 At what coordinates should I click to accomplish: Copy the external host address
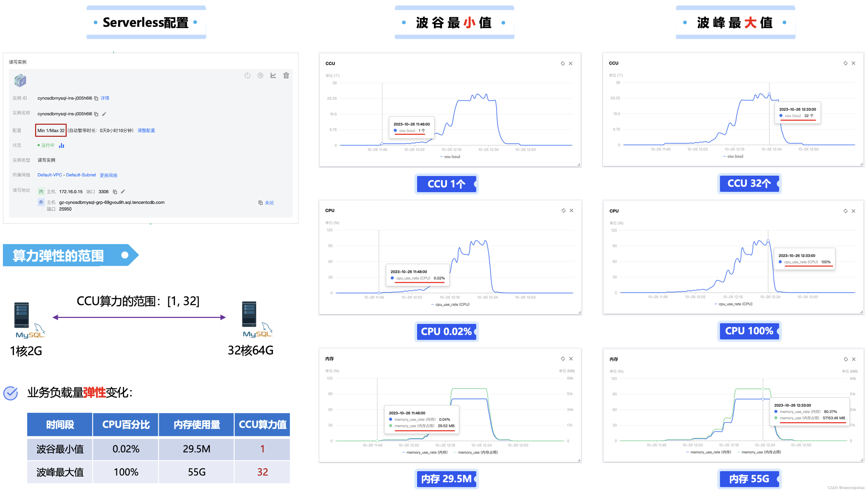coord(260,202)
